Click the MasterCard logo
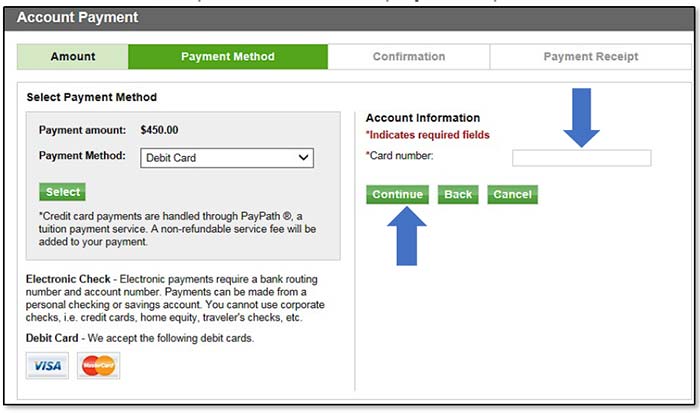The width and height of the screenshot is (700, 413). (98, 366)
